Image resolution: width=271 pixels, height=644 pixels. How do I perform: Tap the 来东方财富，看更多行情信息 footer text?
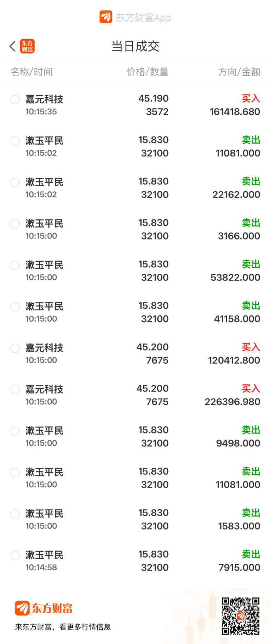coord(63,627)
